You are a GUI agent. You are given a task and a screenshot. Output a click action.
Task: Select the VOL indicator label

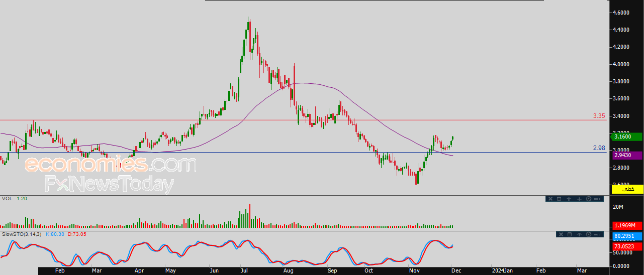[x=7, y=199]
